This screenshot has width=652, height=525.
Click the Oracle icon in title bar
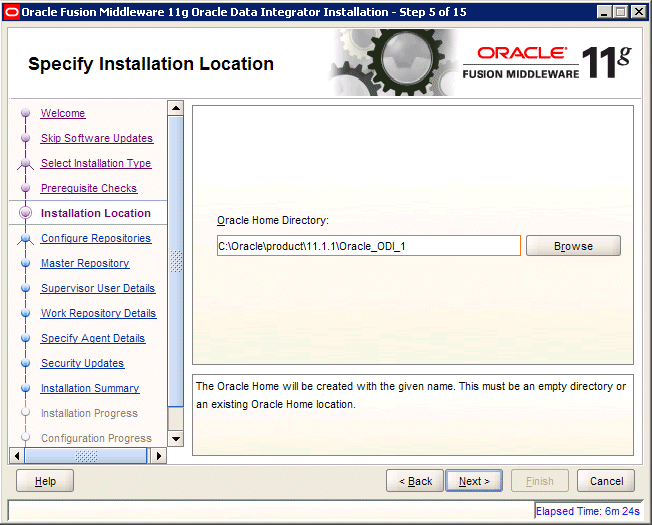click(11, 12)
